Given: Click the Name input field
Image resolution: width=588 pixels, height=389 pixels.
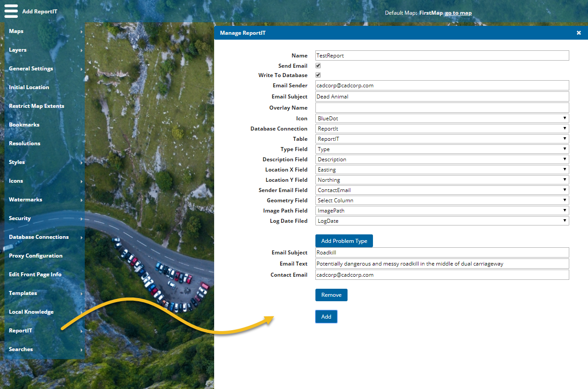Looking at the screenshot, I should [x=442, y=56].
